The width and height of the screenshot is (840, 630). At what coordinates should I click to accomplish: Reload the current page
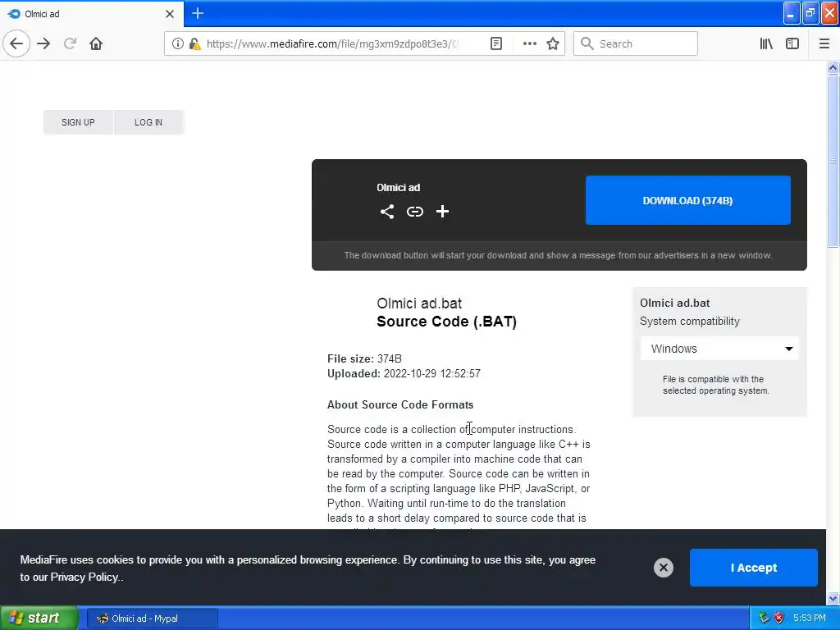70,43
